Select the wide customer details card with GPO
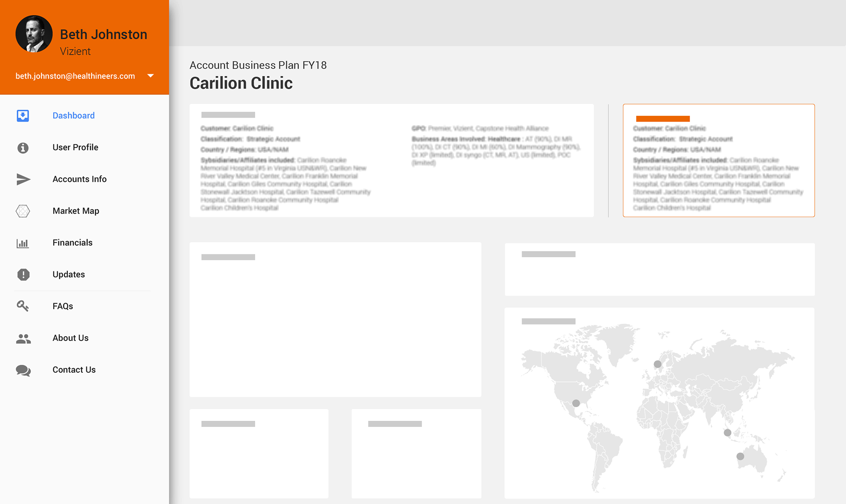 tap(392, 160)
